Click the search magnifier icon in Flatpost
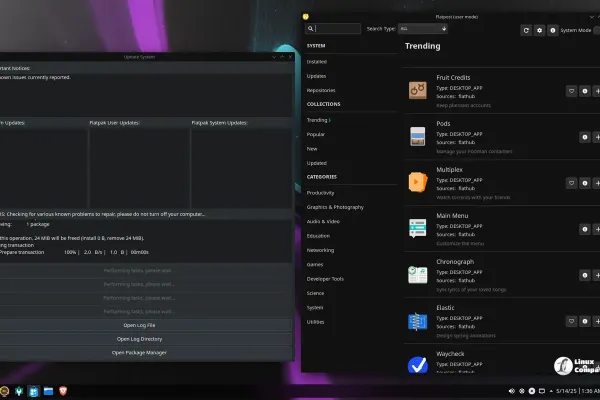Viewport: 600px width, 400px height. (311, 28)
